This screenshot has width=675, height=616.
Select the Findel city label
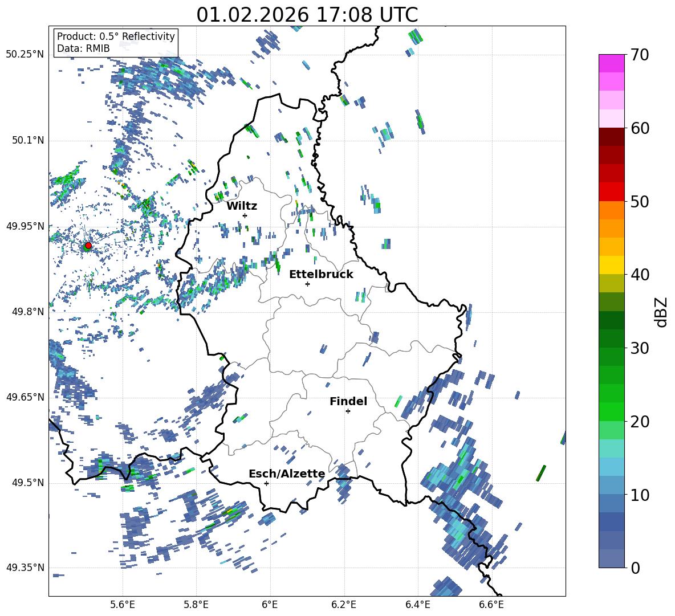tap(348, 401)
